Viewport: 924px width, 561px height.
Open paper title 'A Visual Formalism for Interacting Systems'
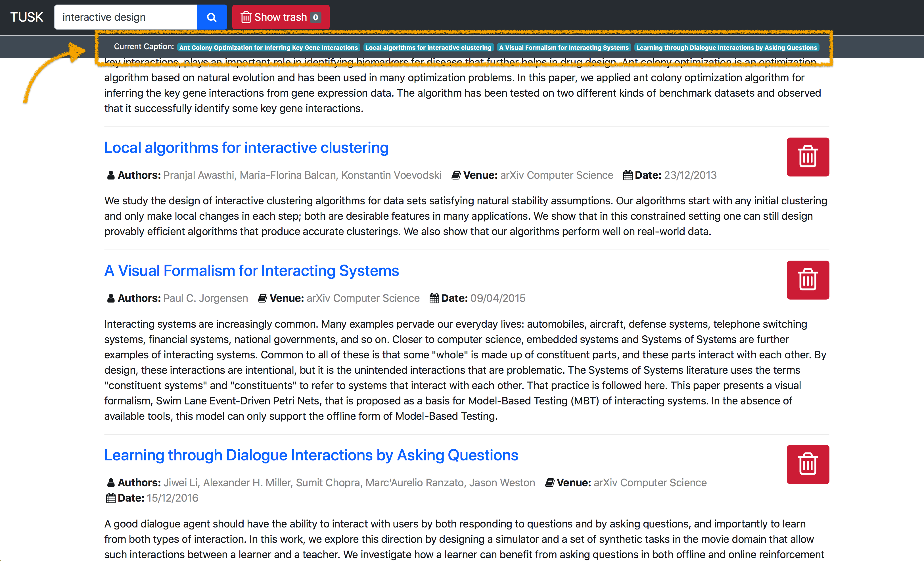252,271
